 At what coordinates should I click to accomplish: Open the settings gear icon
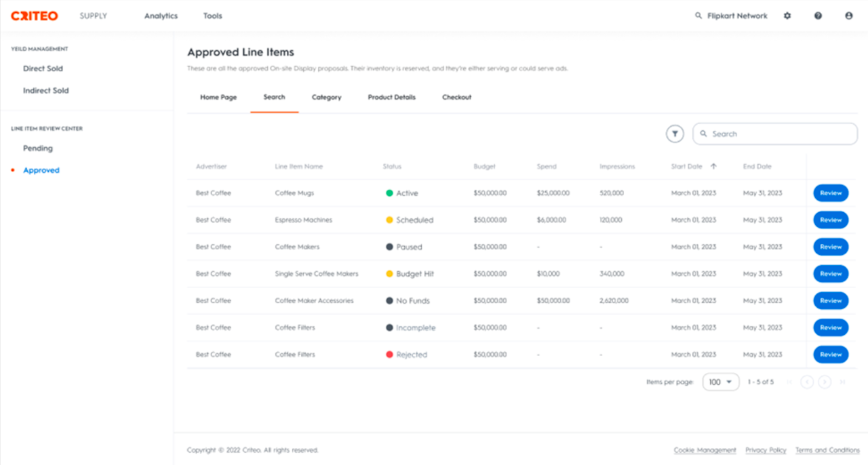787,16
